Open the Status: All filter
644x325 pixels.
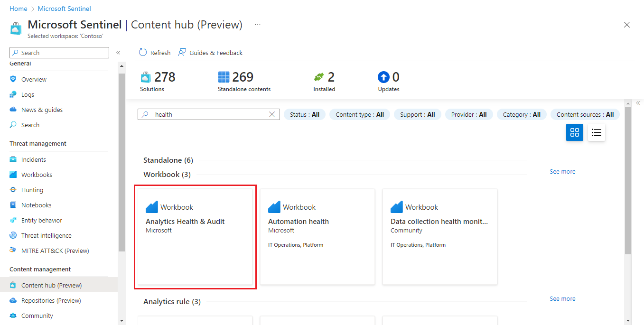[304, 114]
